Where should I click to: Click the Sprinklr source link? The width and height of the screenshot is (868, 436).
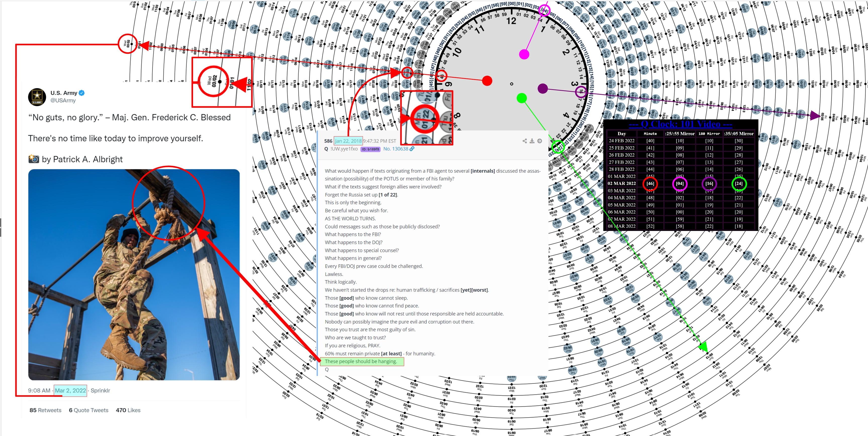coord(100,391)
